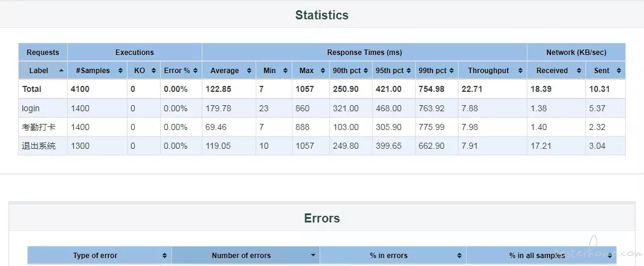Sort by Max response time
The height and width of the screenshot is (266, 644).
click(x=311, y=70)
